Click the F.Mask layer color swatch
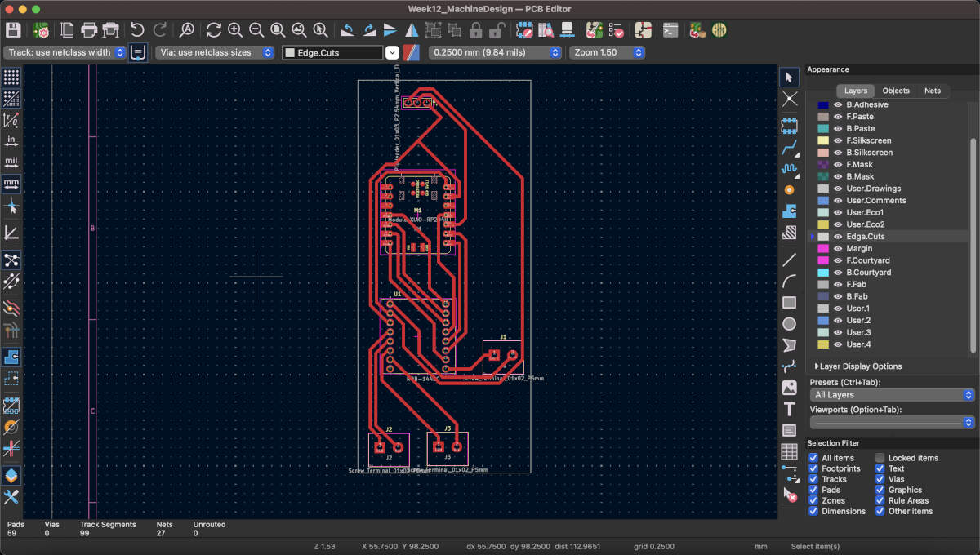Screen dimensions: 980x555 [x=823, y=165]
